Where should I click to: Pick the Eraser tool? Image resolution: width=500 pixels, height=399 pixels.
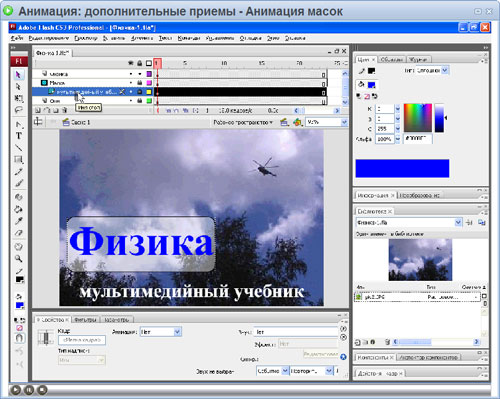pyautogui.click(x=18, y=233)
